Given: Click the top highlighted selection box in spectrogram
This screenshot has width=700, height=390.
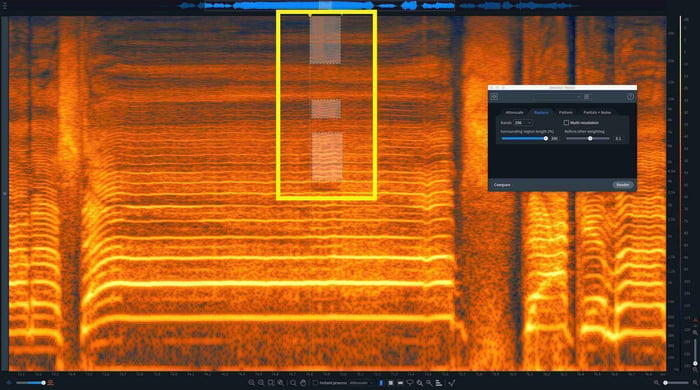Looking at the screenshot, I should coord(325,40).
